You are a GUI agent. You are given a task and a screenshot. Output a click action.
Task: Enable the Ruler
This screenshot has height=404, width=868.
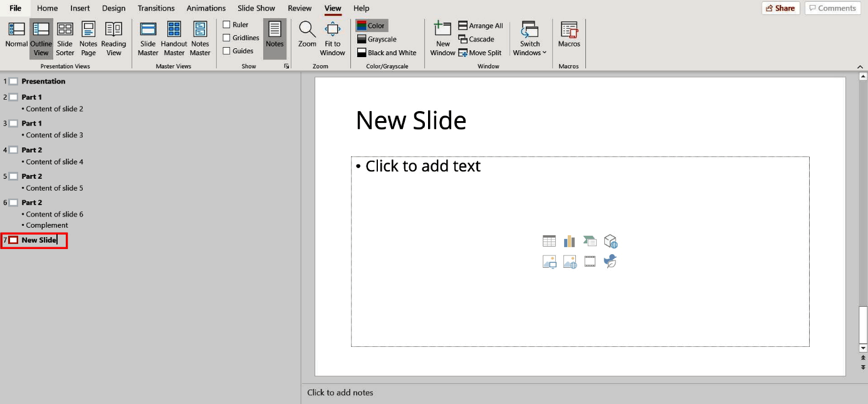click(x=226, y=24)
